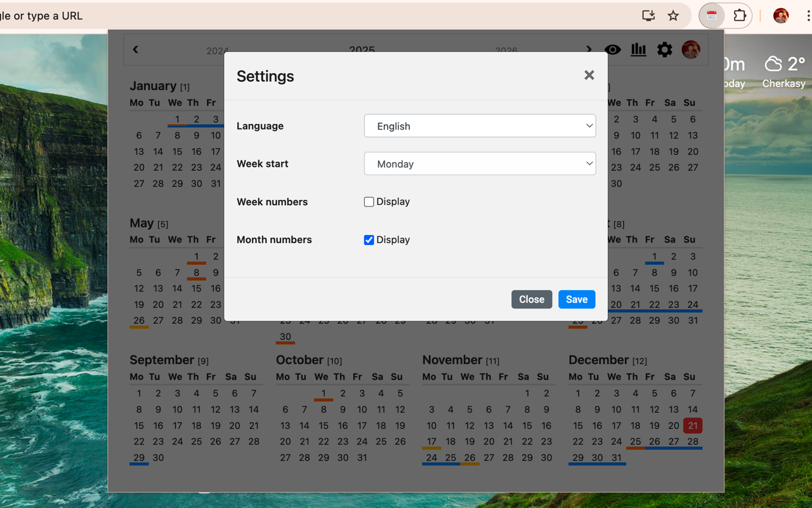Select November 17

pos(431,441)
